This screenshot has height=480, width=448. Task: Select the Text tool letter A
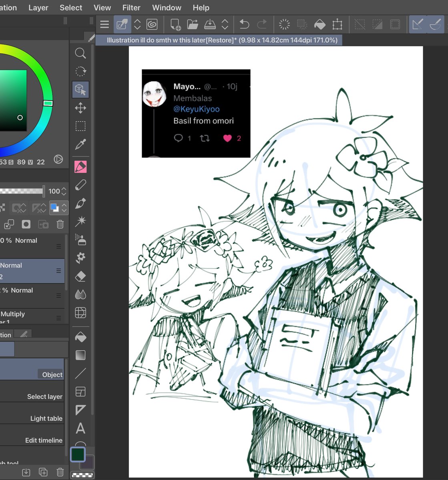80,428
